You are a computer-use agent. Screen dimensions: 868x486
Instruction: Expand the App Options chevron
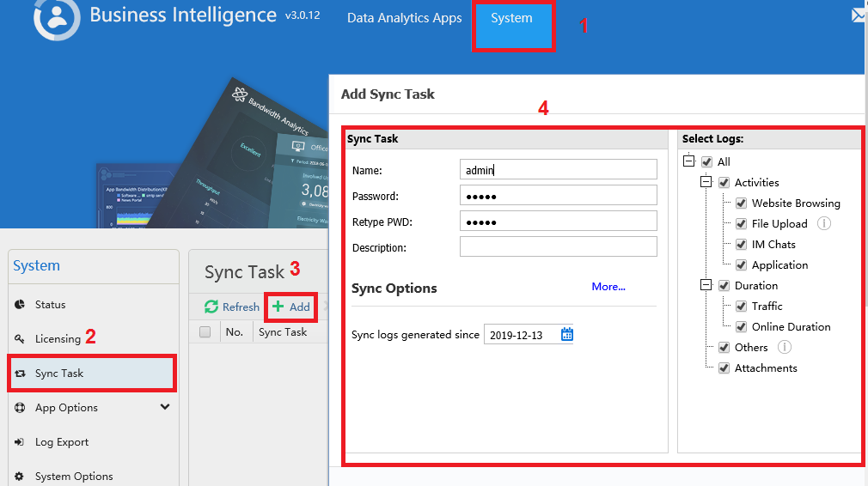(165, 407)
